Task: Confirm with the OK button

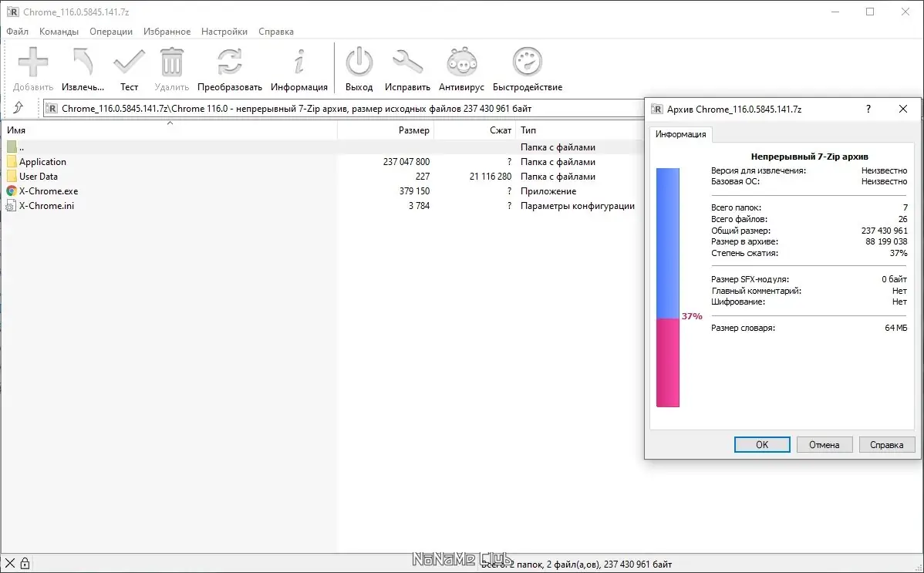Action: click(x=762, y=444)
